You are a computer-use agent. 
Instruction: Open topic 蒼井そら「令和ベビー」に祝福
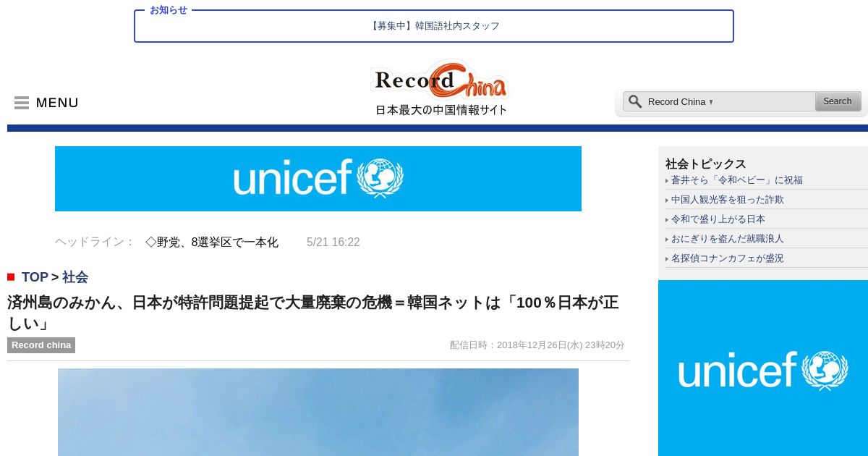pyautogui.click(x=736, y=180)
